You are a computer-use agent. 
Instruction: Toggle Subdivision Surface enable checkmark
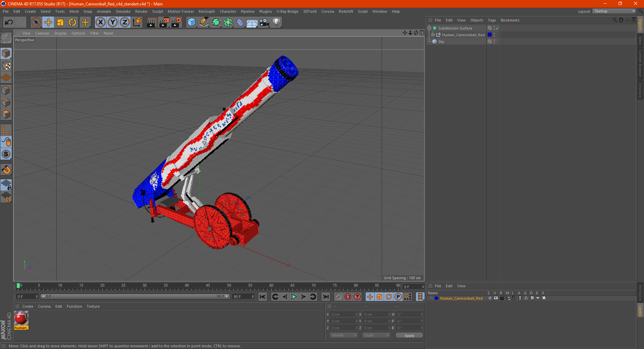pos(497,28)
